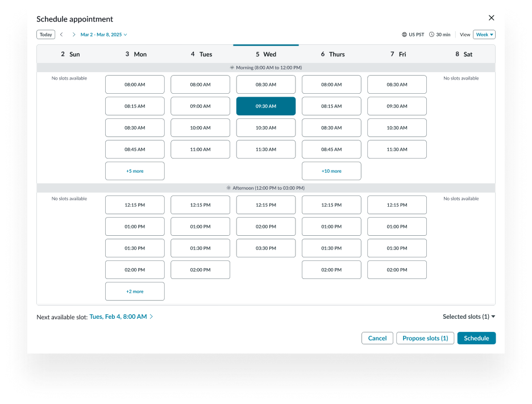Select the 6 Thurs day column header
Image resolution: width=532 pixels, height=404 pixels.
click(332, 54)
